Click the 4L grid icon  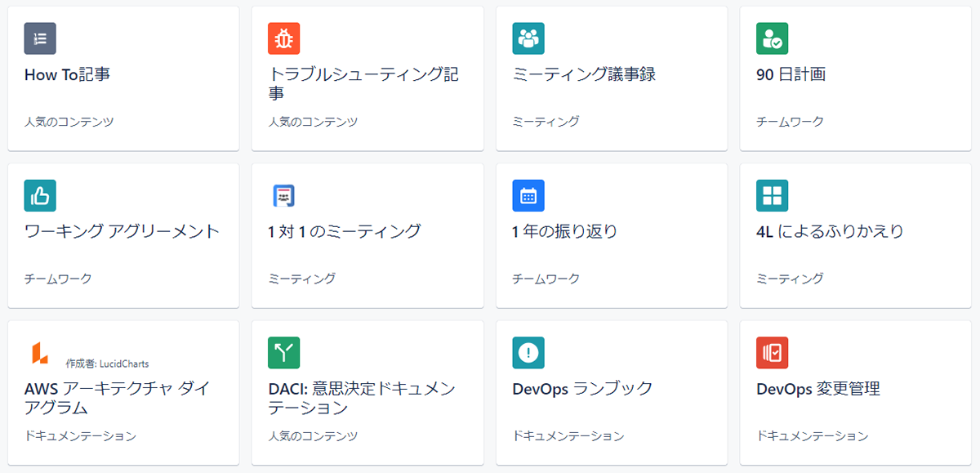pyautogui.click(x=772, y=195)
